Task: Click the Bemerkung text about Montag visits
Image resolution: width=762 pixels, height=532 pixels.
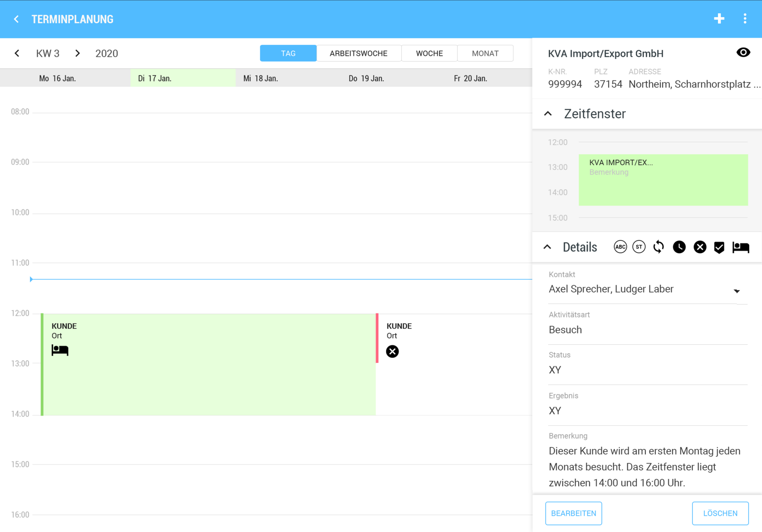Action: point(645,467)
